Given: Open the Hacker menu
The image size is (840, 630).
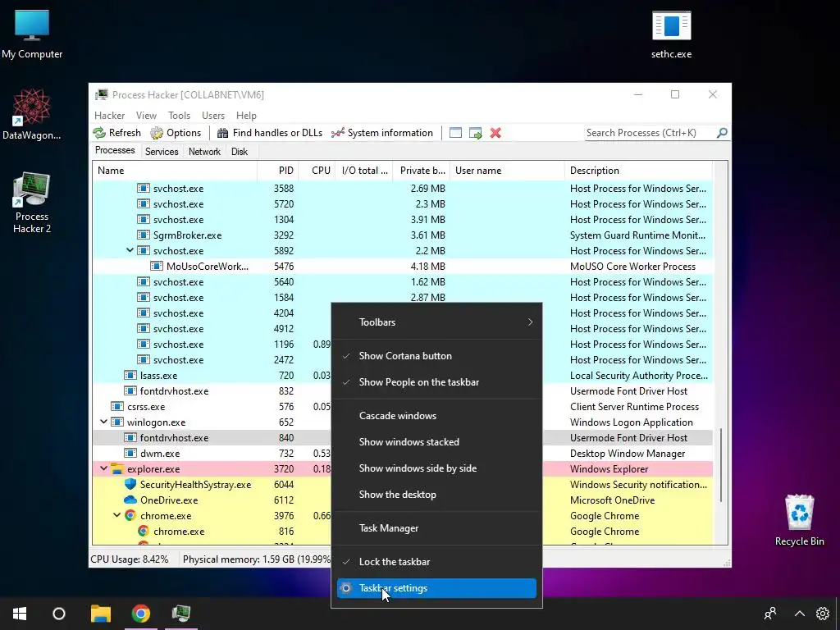Looking at the screenshot, I should 109,116.
